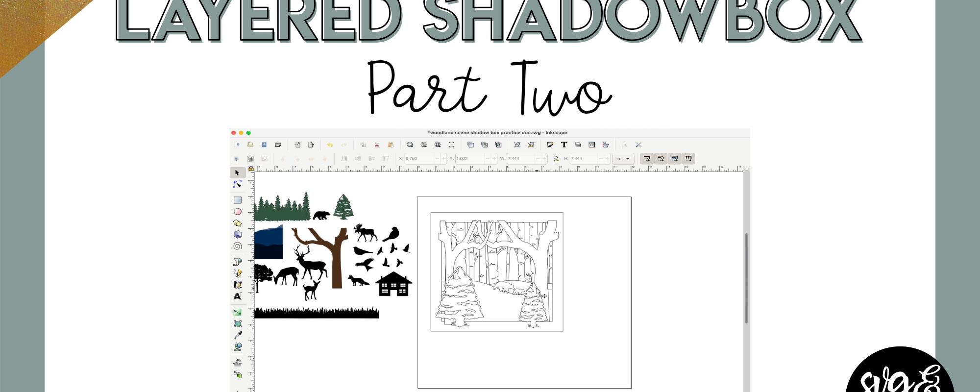Screen dimensions: 980x392
Task: Select the Tweak tool
Action: point(238,363)
